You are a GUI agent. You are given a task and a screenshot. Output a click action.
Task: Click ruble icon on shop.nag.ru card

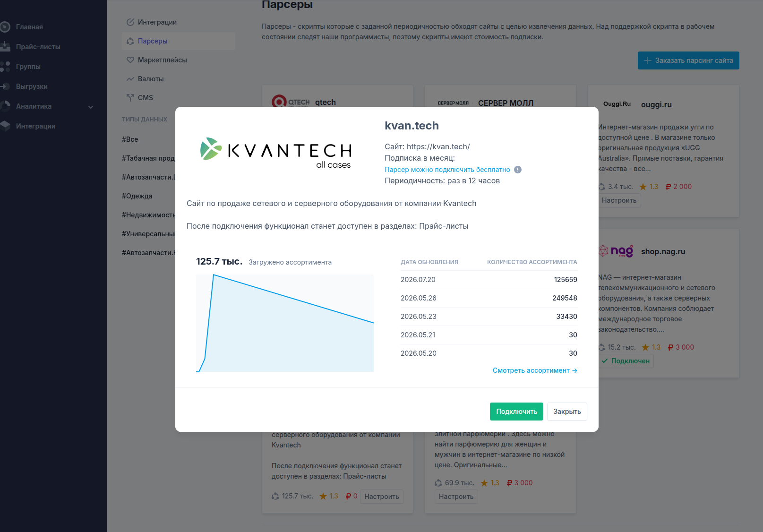[671, 348]
